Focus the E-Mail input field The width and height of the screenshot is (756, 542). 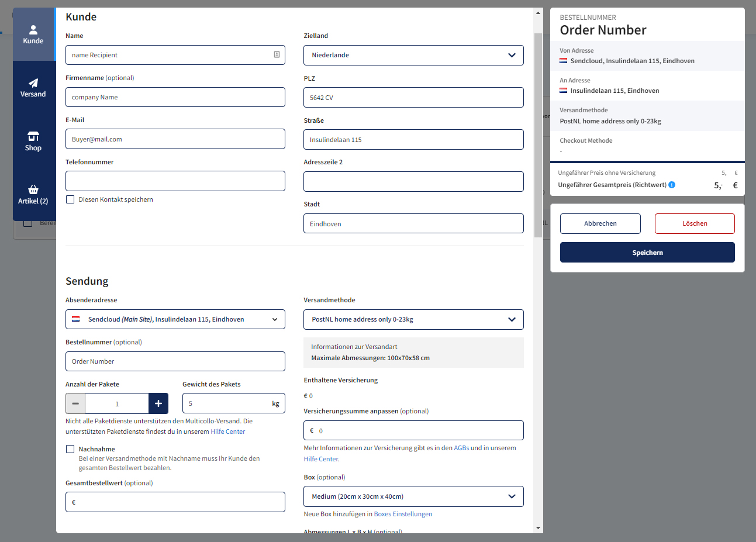click(175, 139)
